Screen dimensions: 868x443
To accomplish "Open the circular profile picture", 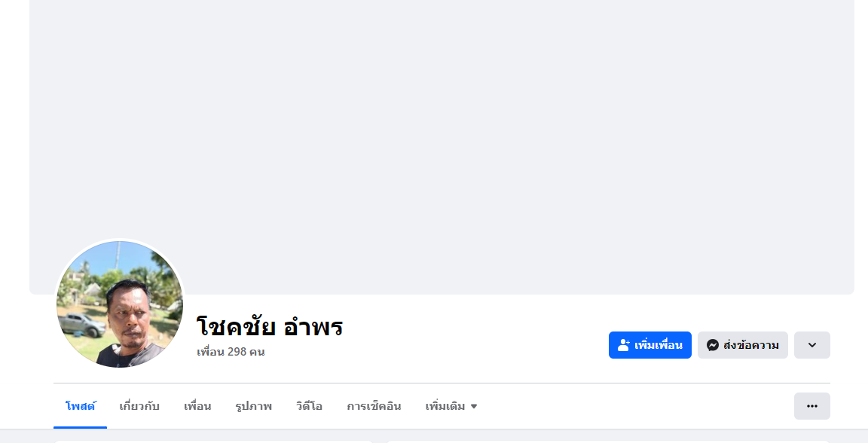I will (120, 304).
